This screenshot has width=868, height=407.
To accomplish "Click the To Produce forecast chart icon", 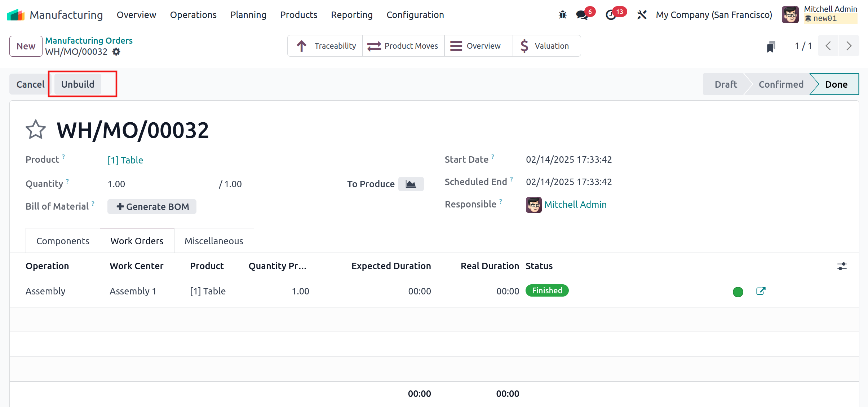I will tap(411, 184).
